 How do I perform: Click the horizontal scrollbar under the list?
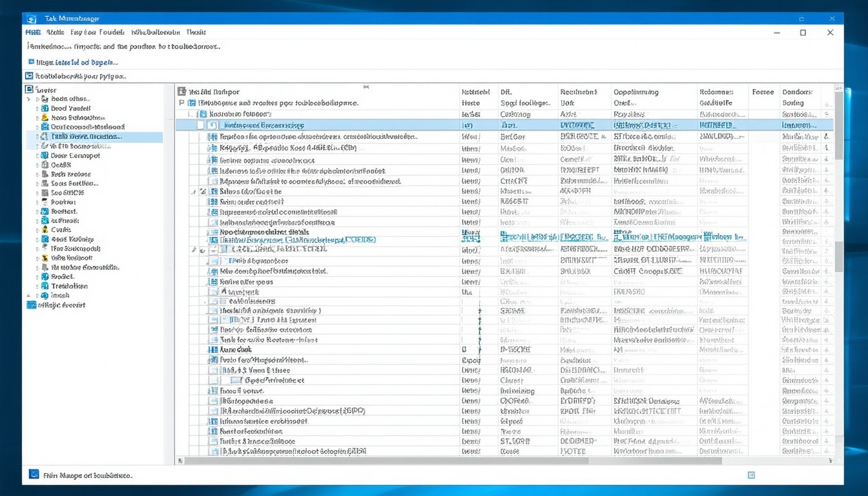(452, 460)
